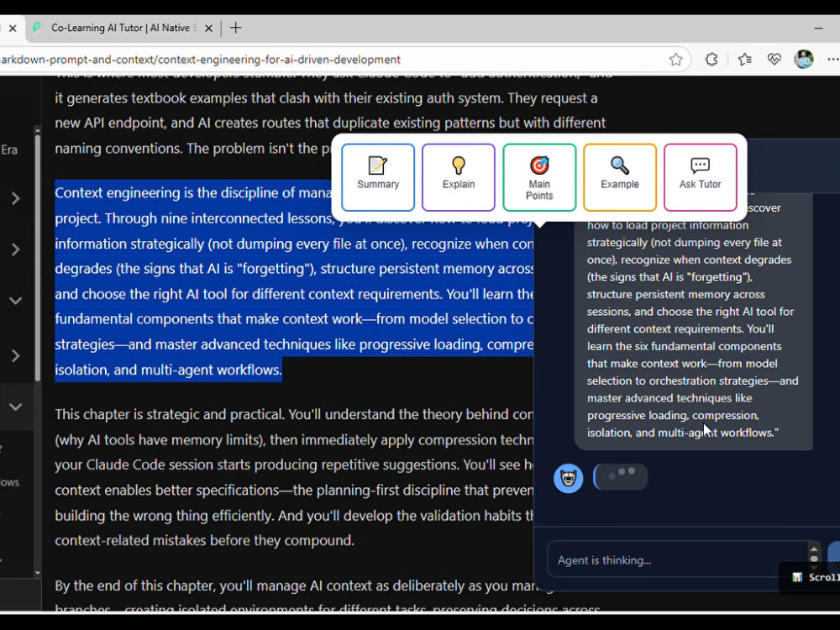Click the sidebar vertical scrollbar thumb
840x630 pixels.
click(x=38, y=258)
